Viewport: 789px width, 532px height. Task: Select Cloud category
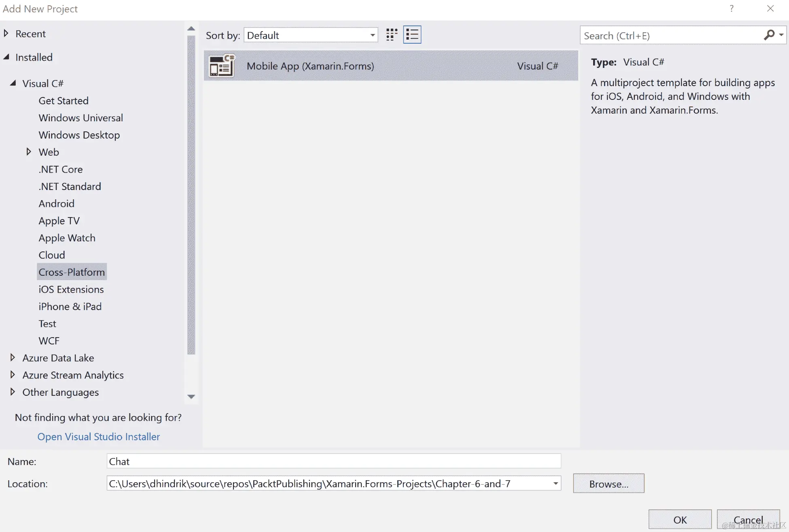(52, 255)
